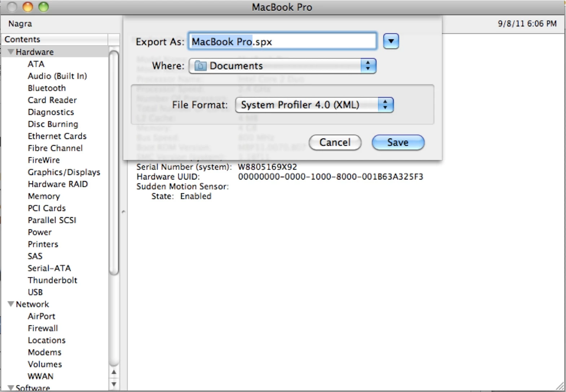Screen dimensions: 566x392
Task: Collapse the Network section triangle
Action: tap(11, 304)
